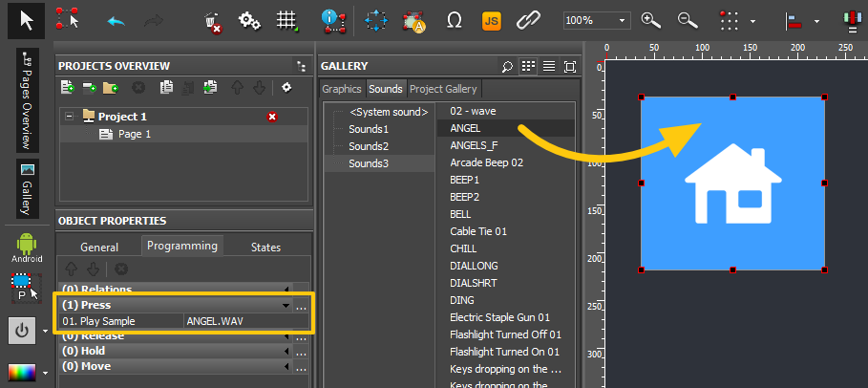This screenshot has height=388, width=868.
Task: Close Project 1 with red X
Action: 272,117
